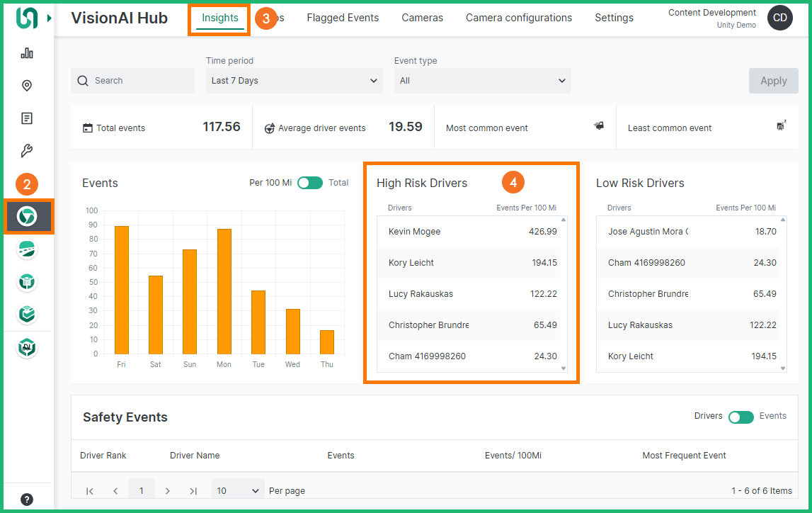This screenshot has height=513, width=812.
Task: Click the Monday bar in Events chart
Action: tap(224, 291)
